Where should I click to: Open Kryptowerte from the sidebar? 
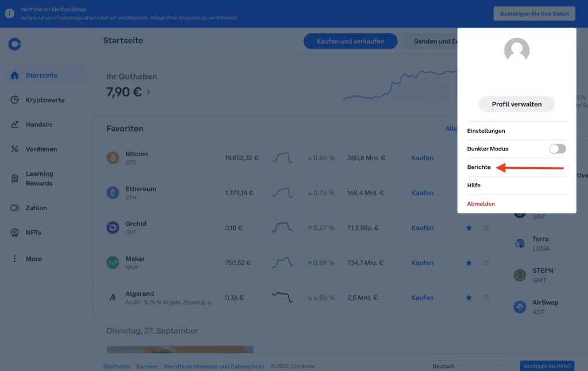45,100
